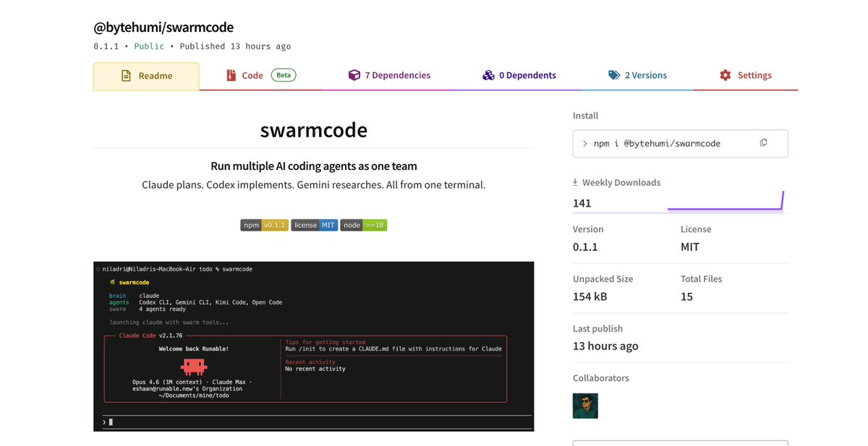Viewport: 868px width, 446px height.
Task: Click "Run multiple AI coding agents as one team"
Action: tap(314, 166)
